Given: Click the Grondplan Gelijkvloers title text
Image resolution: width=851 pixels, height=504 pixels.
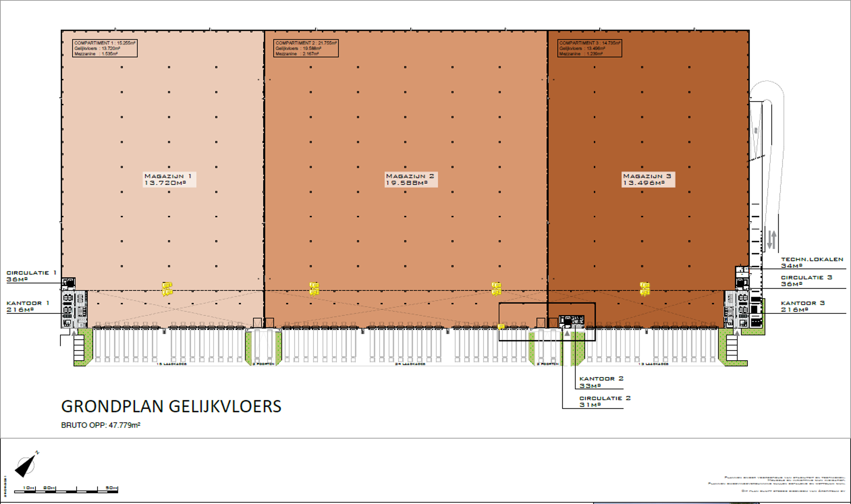Looking at the screenshot, I should point(171,407).
